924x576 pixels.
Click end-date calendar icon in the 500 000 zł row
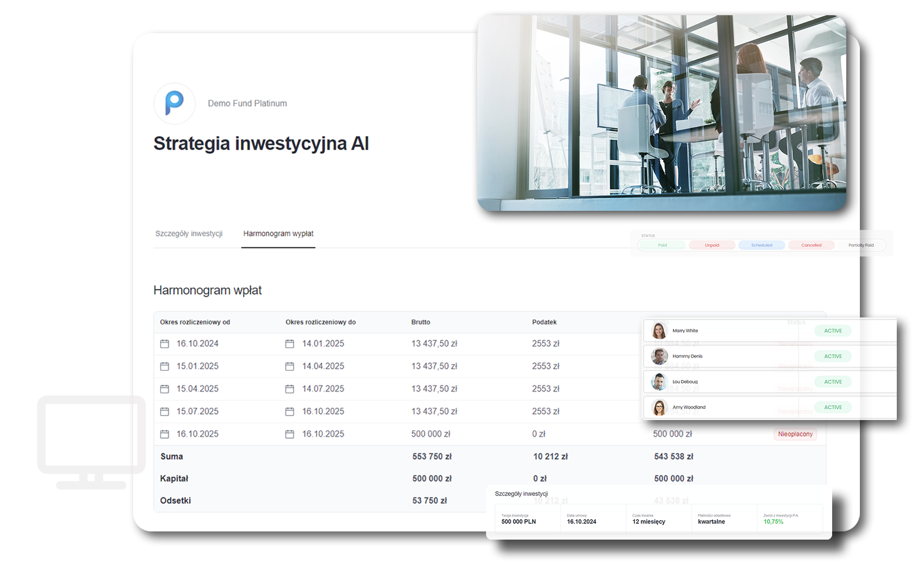(x=290, y=434)
